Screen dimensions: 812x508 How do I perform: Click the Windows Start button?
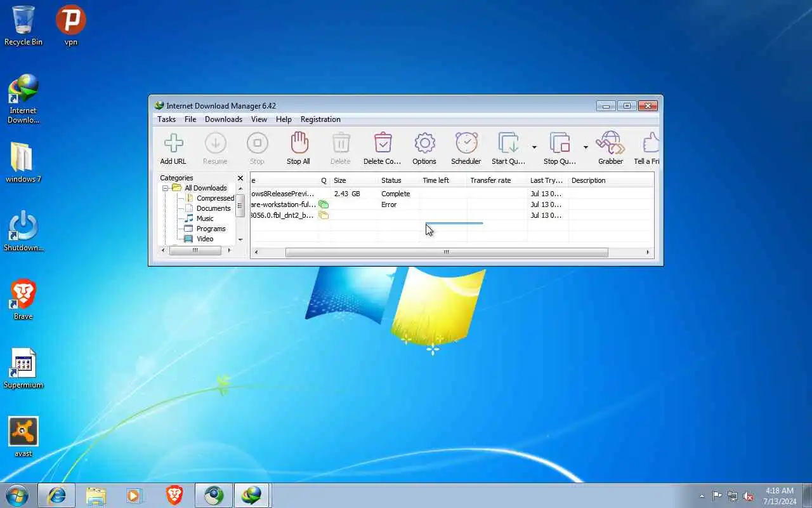pyautogui.click(x=17, y=495)
